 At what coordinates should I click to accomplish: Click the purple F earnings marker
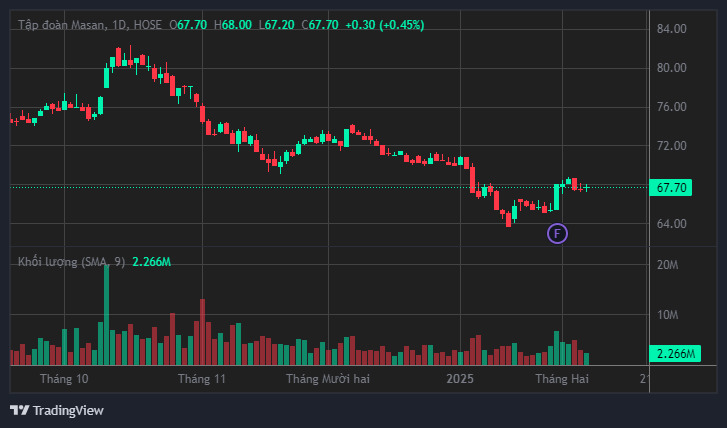(557, 234)
